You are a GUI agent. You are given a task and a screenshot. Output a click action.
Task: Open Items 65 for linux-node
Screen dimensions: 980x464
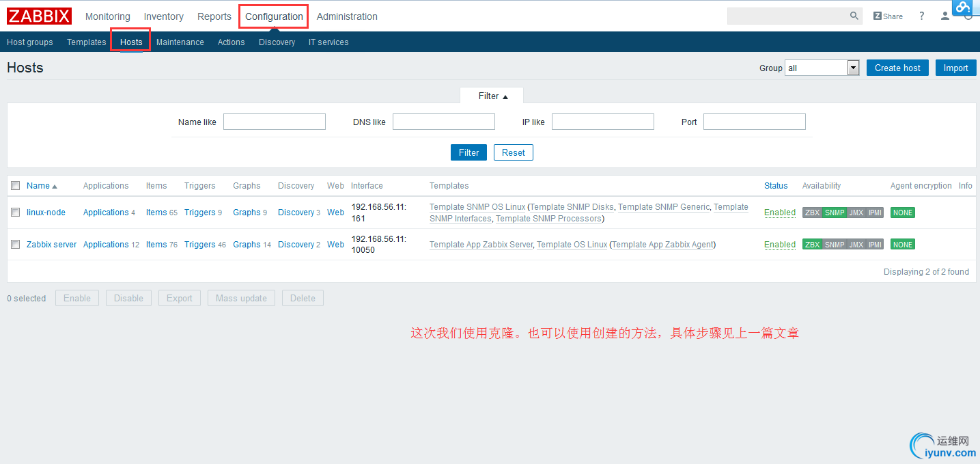tap(156, 213)
